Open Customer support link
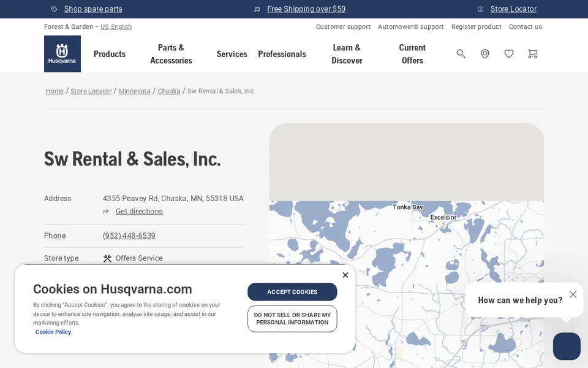Viewport: 588px width, 368px height. click(343, 26)
